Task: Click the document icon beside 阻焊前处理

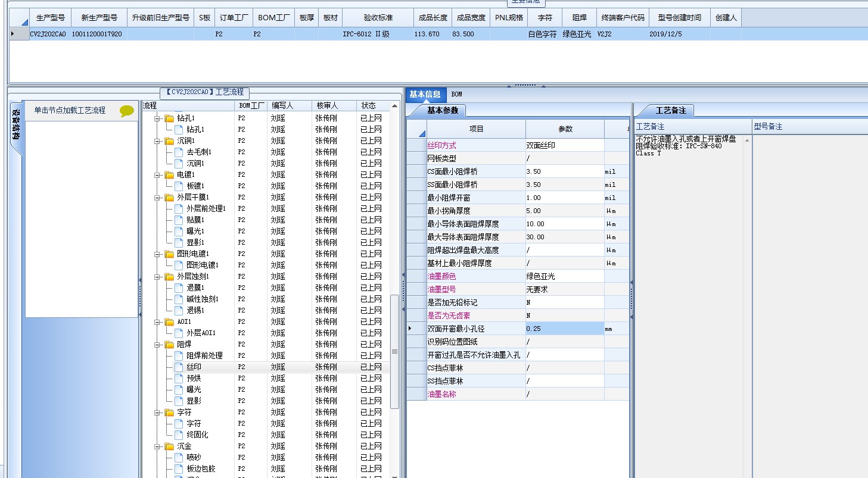Action: pyautogui.click(x=179, y=356)
